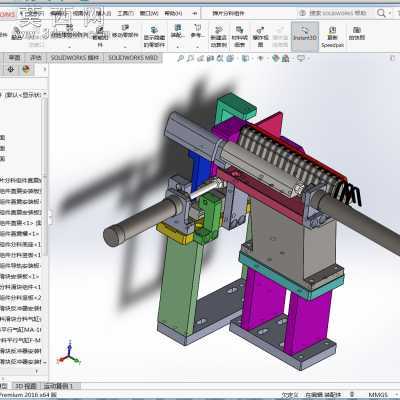
Task: Select the 3D 视图 bottom tab
Action: [26, 386]
